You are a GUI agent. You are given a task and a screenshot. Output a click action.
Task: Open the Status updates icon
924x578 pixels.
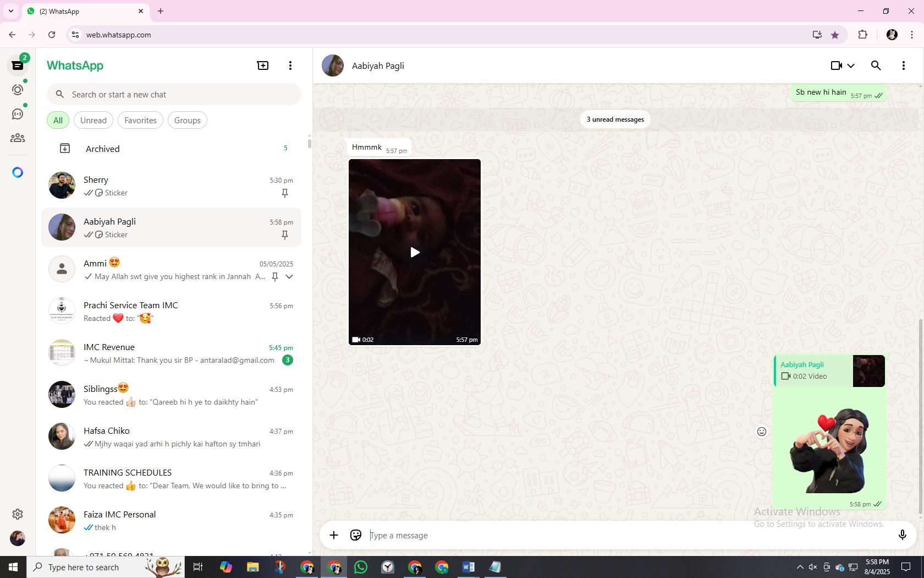pos(18,90)
